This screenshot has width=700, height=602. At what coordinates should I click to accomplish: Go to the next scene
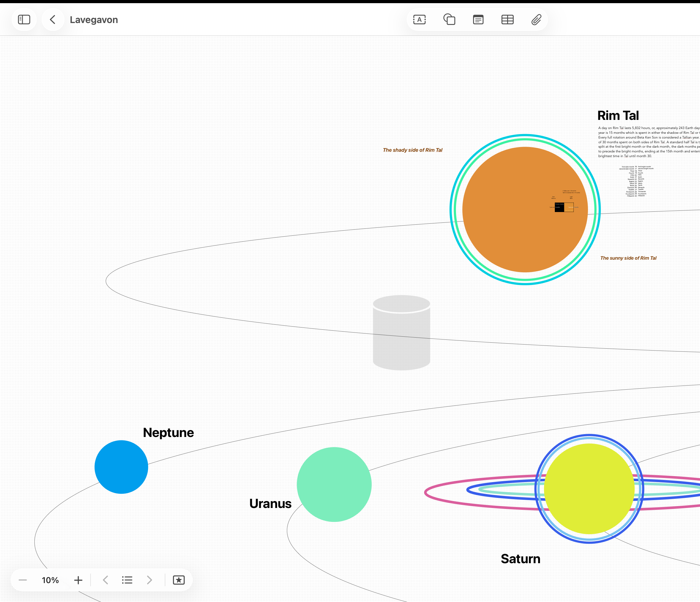(149, 580)
